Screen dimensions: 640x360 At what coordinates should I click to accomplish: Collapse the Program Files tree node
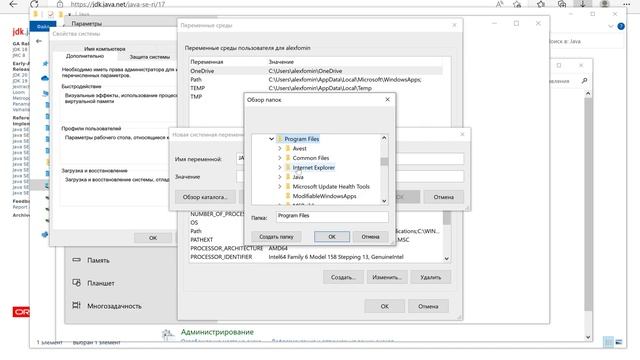coord(271,139)
